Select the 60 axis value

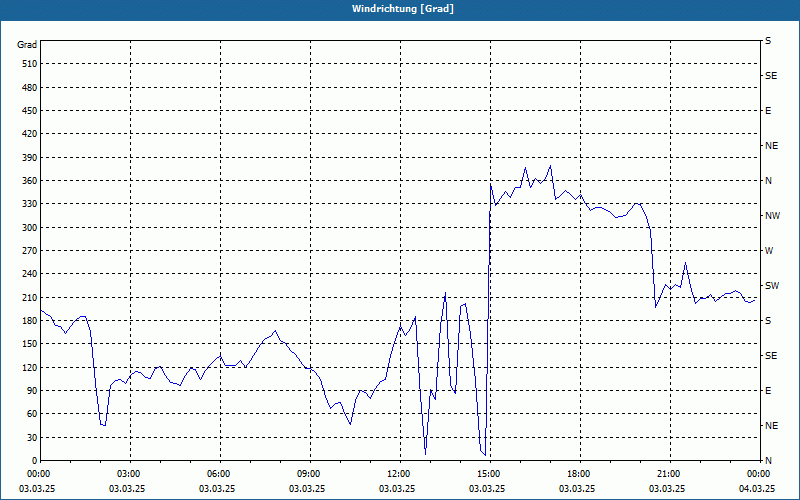coord(32,414)
